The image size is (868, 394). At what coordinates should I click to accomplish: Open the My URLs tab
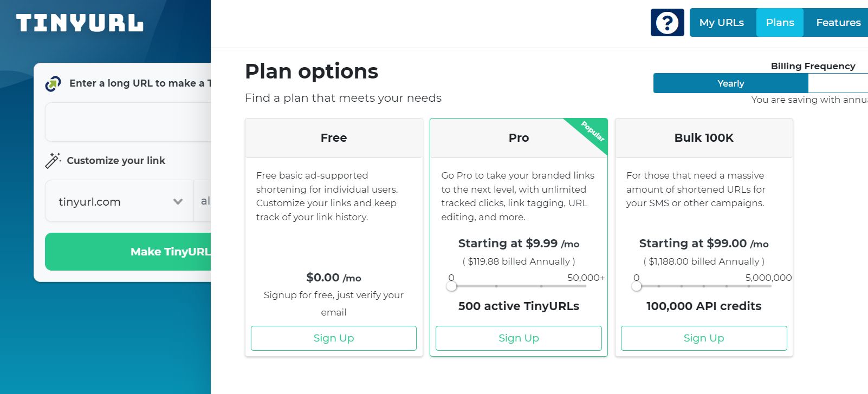click(721, 23)
